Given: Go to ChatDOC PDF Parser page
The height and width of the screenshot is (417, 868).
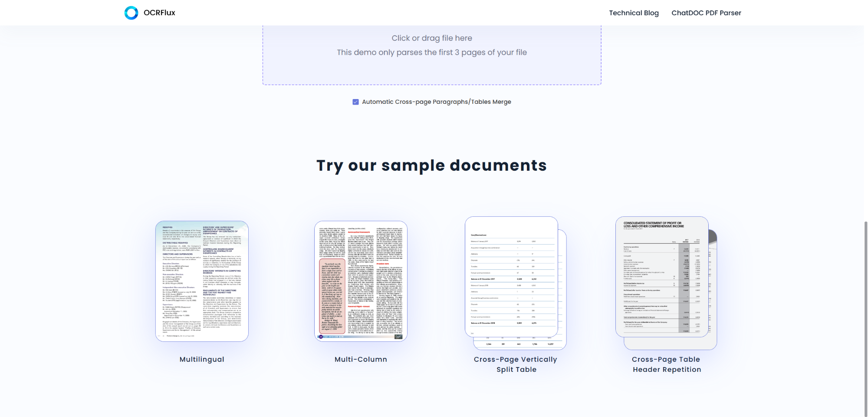Looking at the screenshot, I should point(706,13).
